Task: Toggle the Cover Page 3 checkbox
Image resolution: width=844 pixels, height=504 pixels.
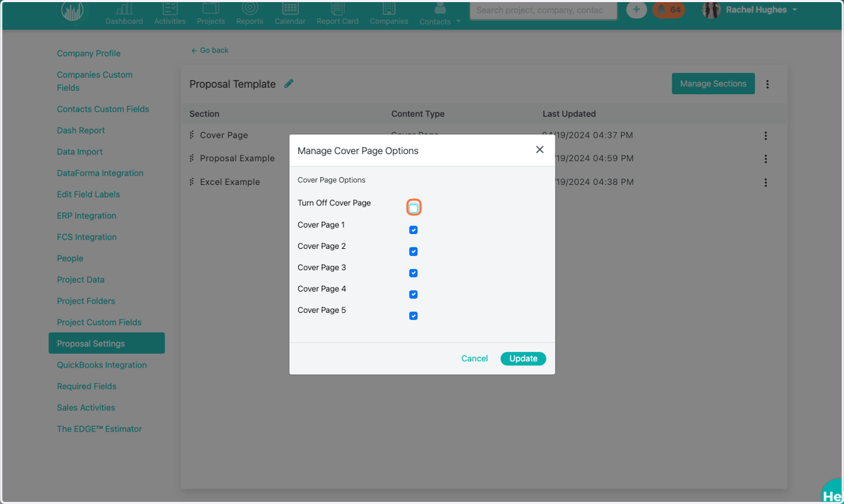Action: coord(414,273)
